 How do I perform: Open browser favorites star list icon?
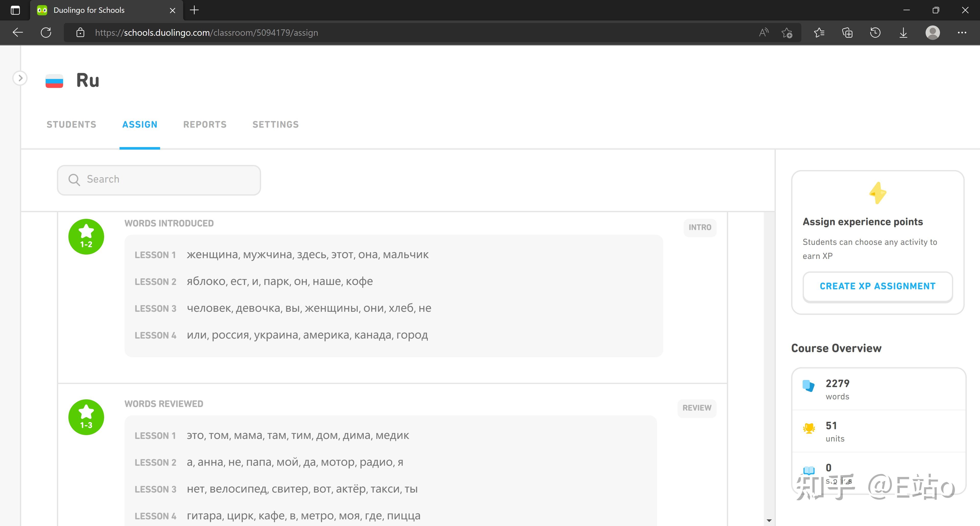pyautogui.click(x=819, y=33)
